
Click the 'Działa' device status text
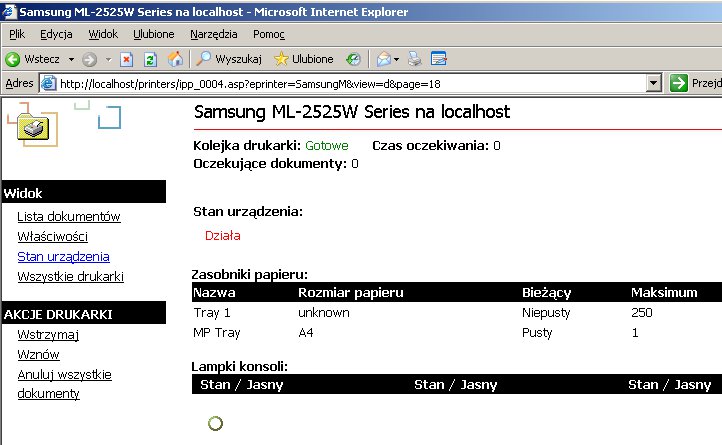[223, 235]
